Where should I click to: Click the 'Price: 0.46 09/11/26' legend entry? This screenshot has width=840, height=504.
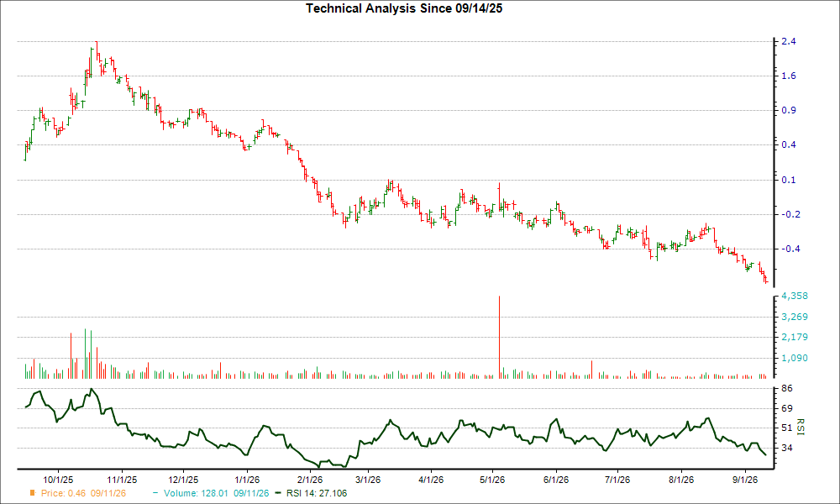click(x=83, y=493)
